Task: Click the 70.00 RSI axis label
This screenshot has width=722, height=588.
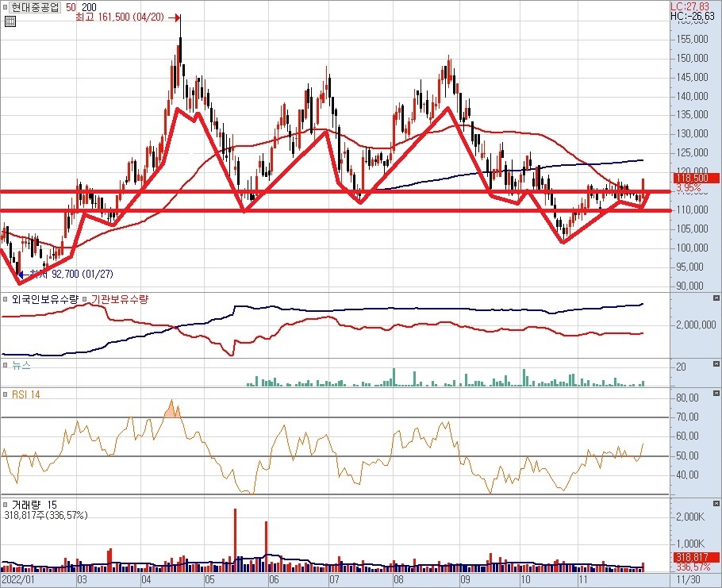Action: [x=687, y=417]
